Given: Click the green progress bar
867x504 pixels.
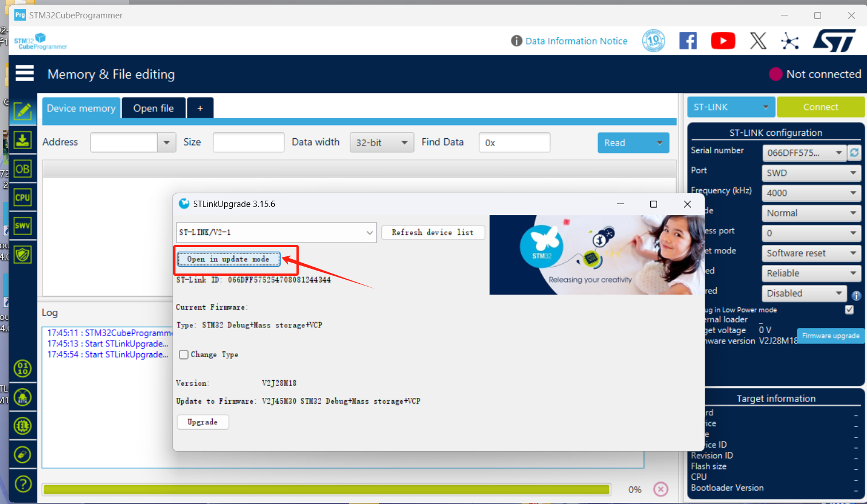Looking at the screenshot, I should pos(326,489).
